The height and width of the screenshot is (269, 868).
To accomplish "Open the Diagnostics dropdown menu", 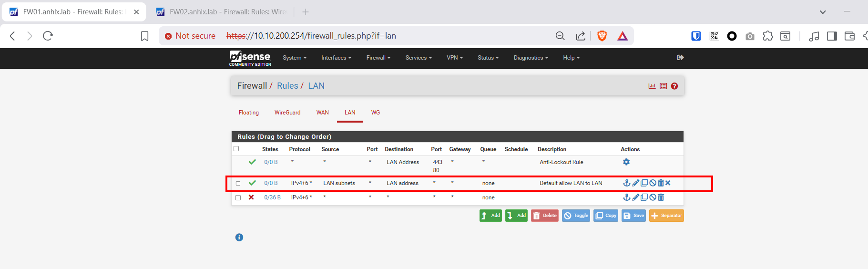I will (x=531, y=58).
